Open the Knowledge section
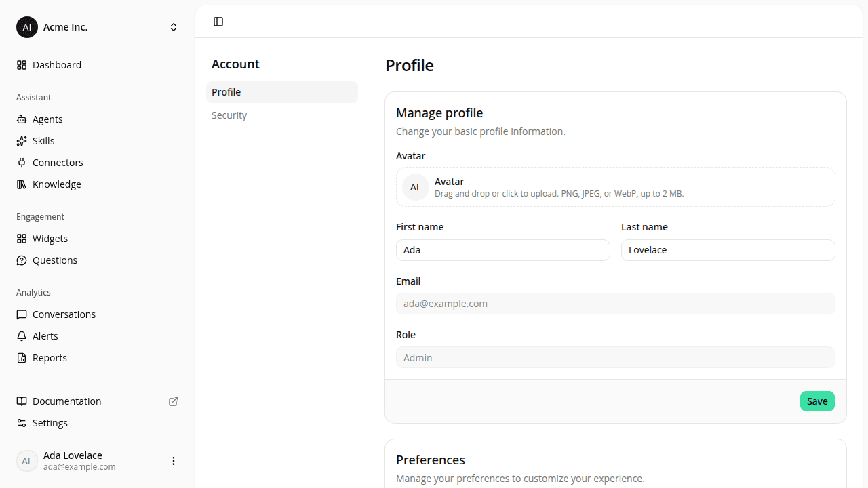 tap(98, 184)
